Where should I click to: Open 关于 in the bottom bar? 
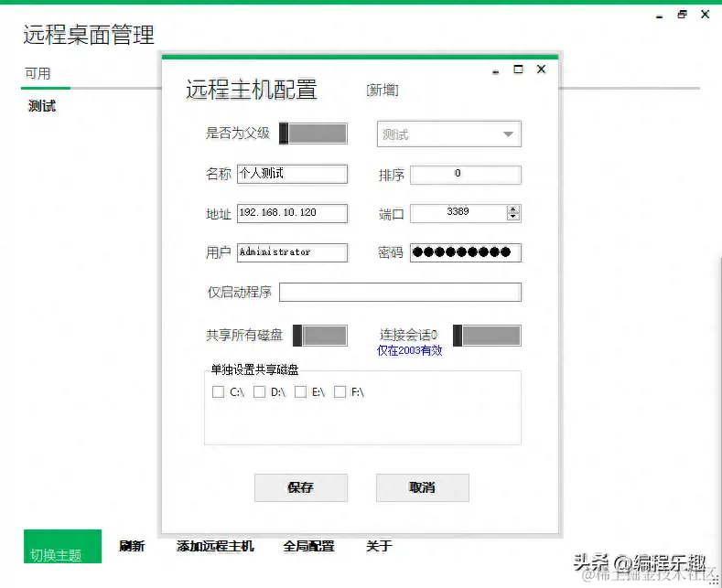click(x=379, y=546)
